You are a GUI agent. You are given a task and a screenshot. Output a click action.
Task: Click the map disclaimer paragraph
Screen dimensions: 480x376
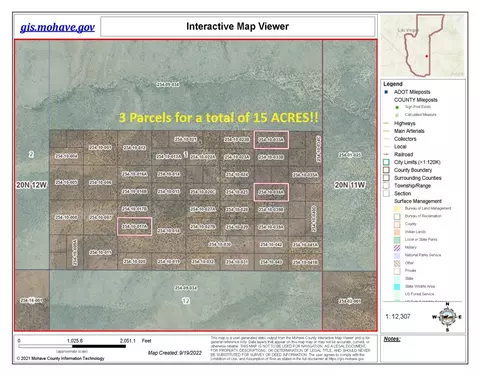(290, 348)
